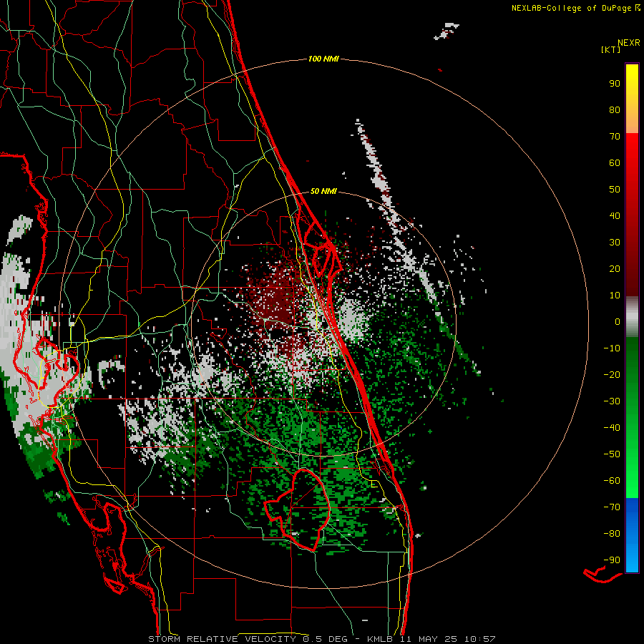Click the NEXR label above the color scale
The height and width of the screenshot is (644, 644).
pos(628,43)
